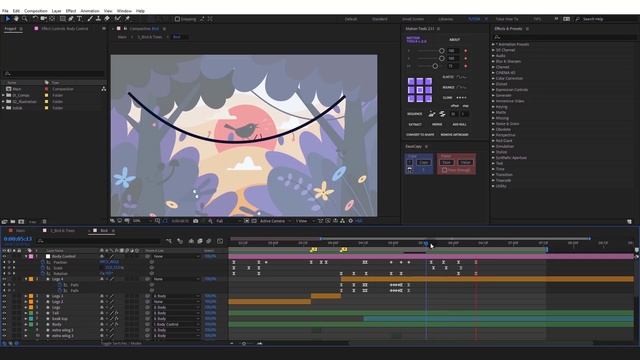Collapse the Legs 4 layer twirl
The height and width of the screenshot is (360, 640).
pyautogui.click(x=26, y=279)
